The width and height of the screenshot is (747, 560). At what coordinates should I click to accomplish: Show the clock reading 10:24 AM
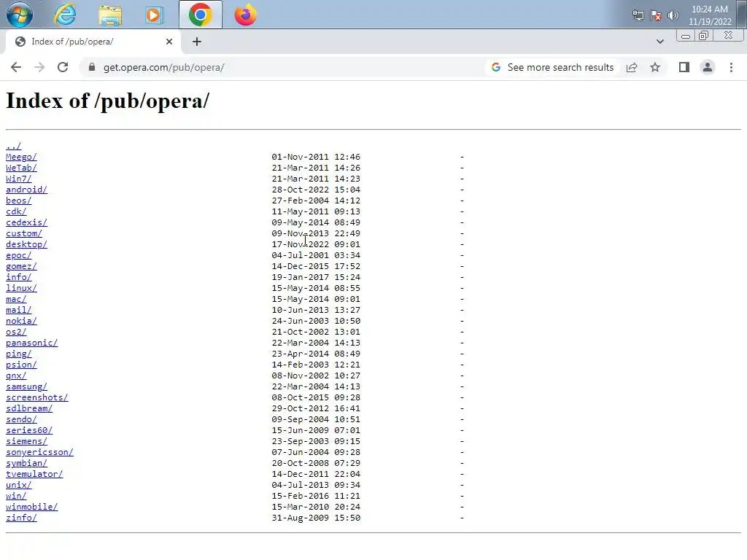tap(709, 9)
